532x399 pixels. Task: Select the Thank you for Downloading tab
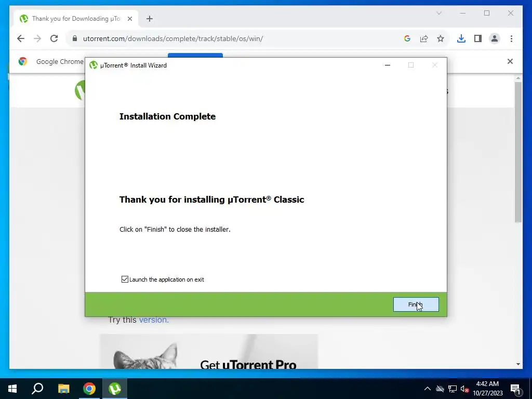coord(76,19)
